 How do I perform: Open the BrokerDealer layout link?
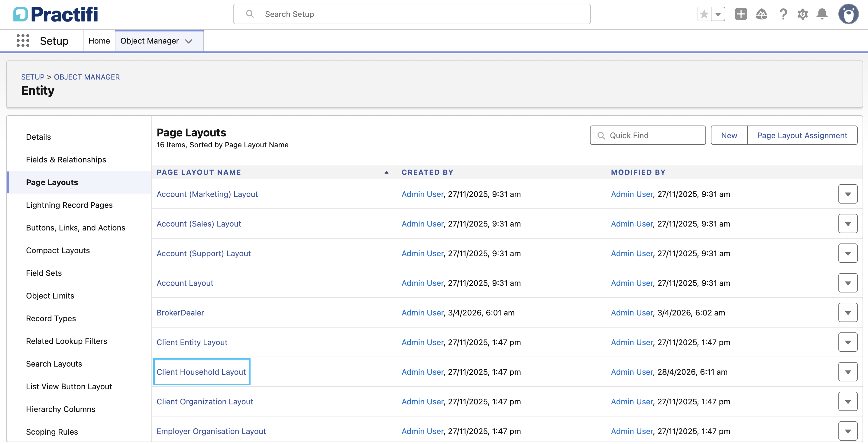tap(180, 312)
